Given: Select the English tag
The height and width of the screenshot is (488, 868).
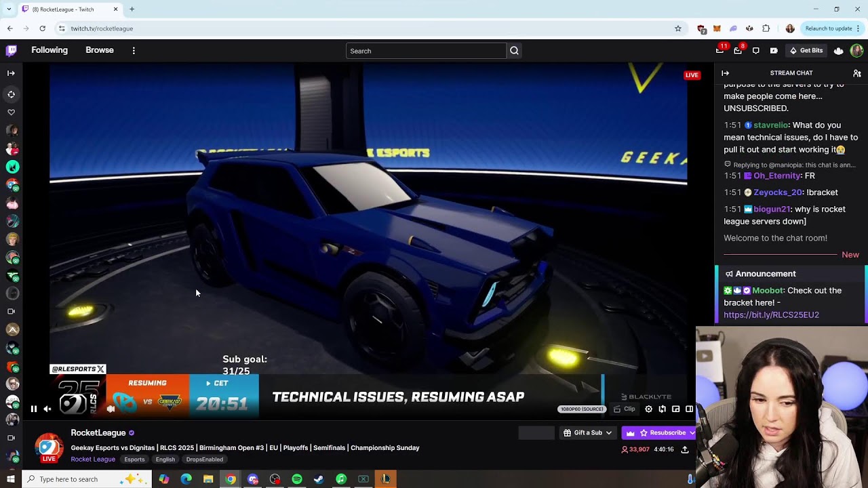Looking at the screenshot, I should click(x=165, y=460).
